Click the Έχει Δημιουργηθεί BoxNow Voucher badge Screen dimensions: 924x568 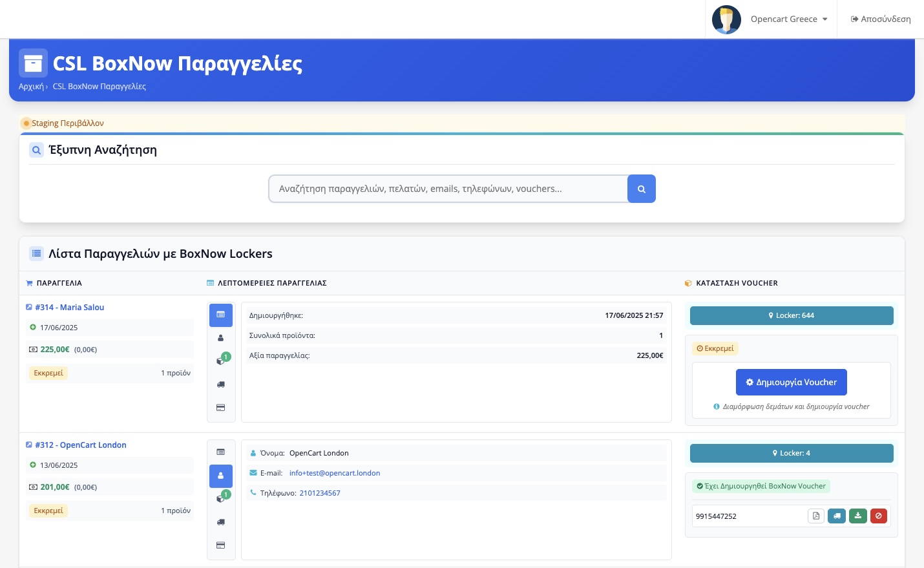click(761, 486)
